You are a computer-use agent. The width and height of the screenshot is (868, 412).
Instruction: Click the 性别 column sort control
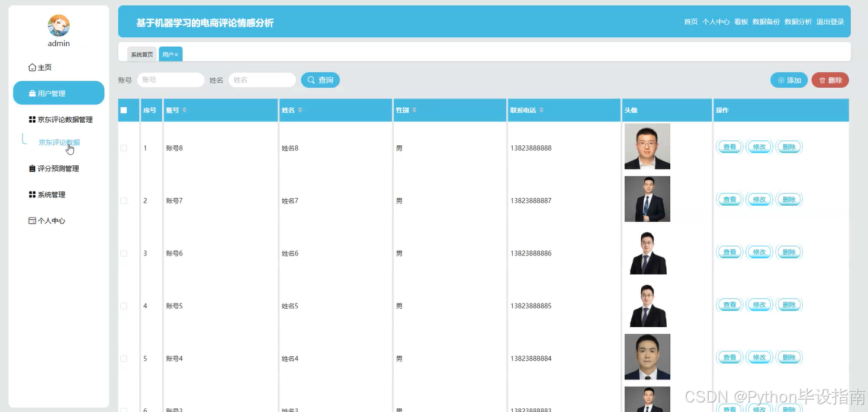414,110
